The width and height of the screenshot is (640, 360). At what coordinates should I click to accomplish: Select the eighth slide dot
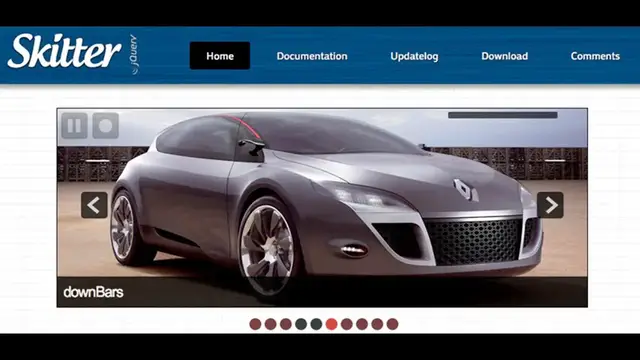(x=362, y=324)
